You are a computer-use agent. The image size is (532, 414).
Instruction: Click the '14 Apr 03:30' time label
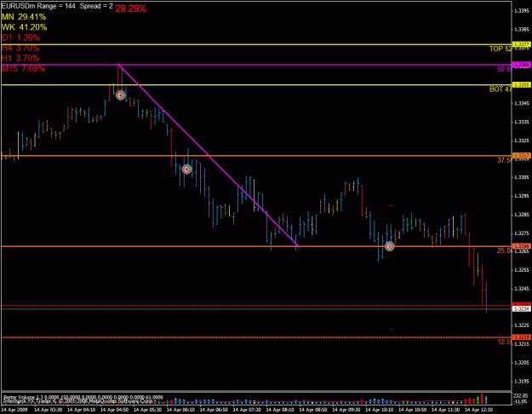click(x=49, y=410)
